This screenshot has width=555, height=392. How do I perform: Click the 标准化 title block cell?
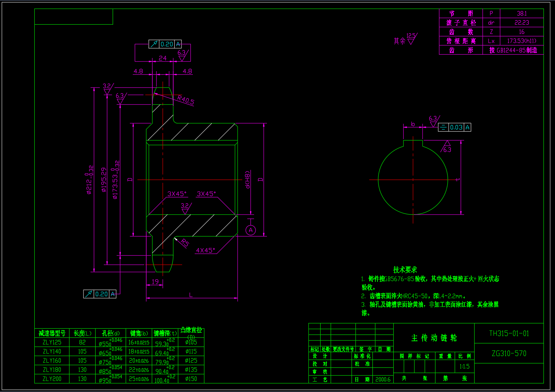point(362,356)
